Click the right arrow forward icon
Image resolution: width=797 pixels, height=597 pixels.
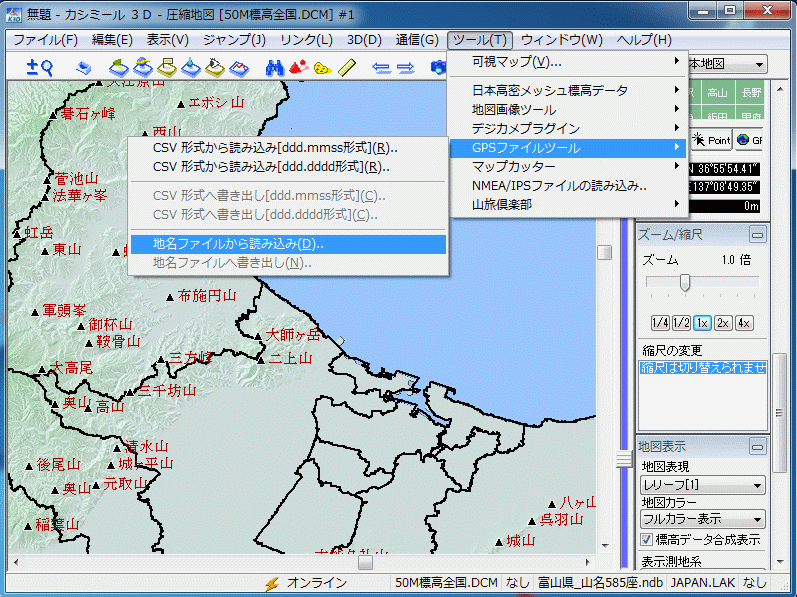coord(406,67)
